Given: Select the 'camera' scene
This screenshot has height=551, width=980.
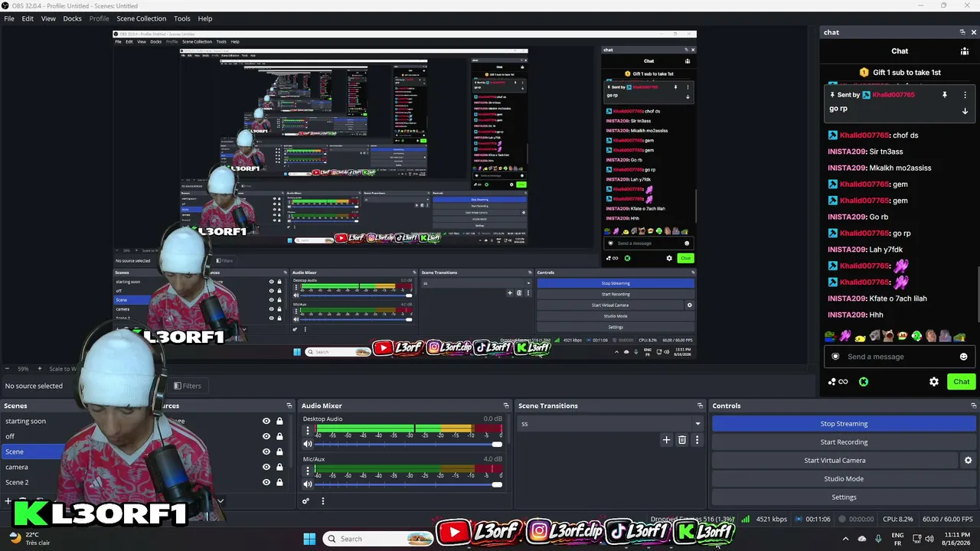Looking at the screenshot, I should (17, 467).
